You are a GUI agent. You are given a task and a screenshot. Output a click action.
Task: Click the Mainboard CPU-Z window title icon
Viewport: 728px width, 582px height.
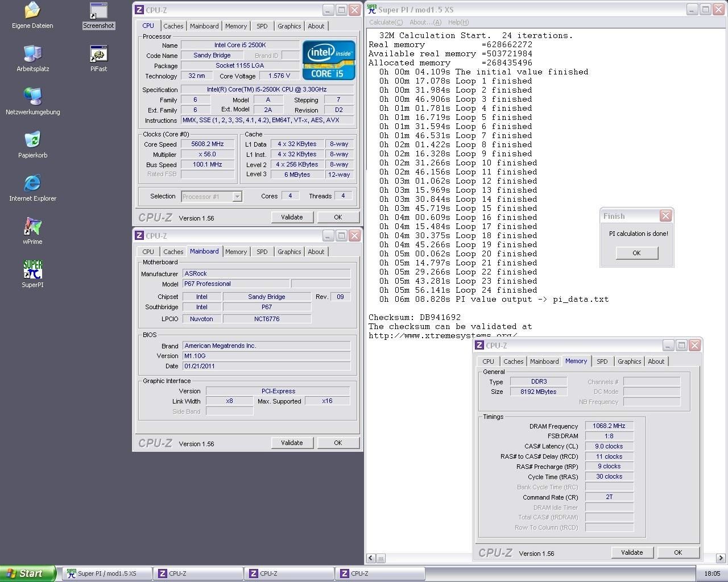pyautogui.click(x=139, y=235)
